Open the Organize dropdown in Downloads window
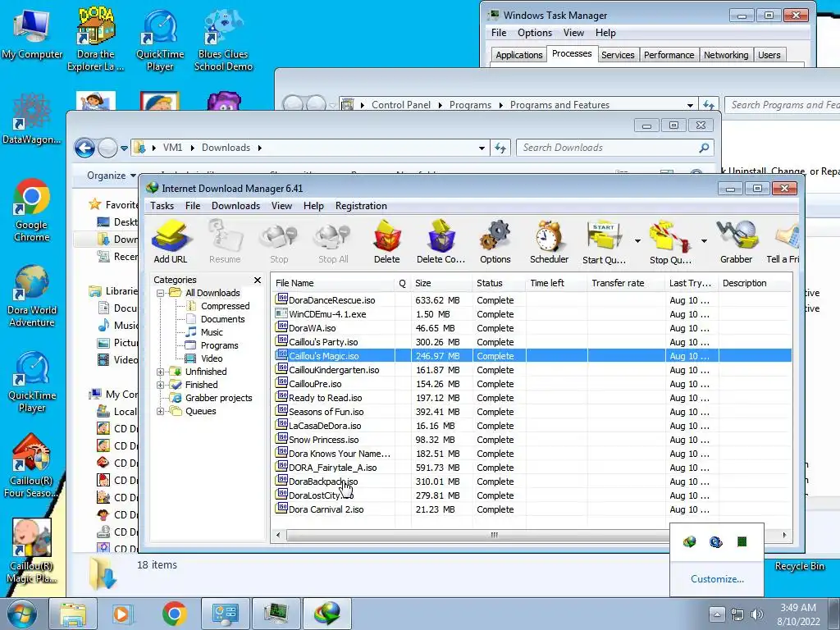Screen dimensions: 840x630 click(x=112, y=176)
